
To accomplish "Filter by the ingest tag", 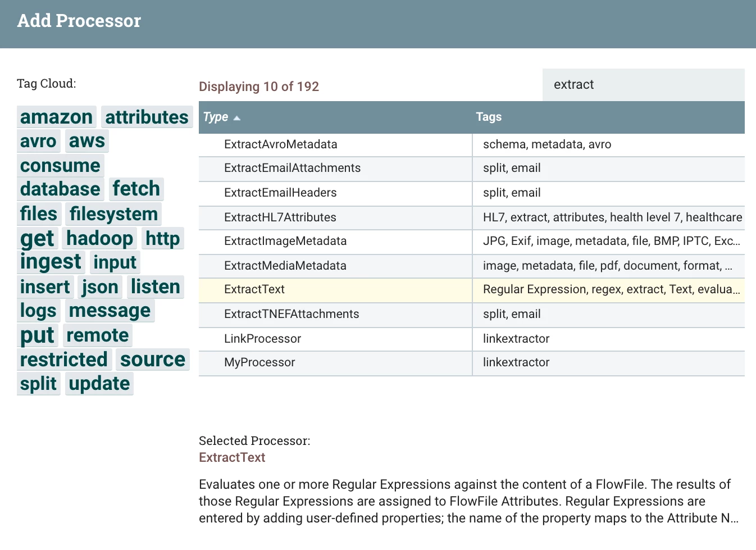I will pyautogui.click(x=51, y=262).
